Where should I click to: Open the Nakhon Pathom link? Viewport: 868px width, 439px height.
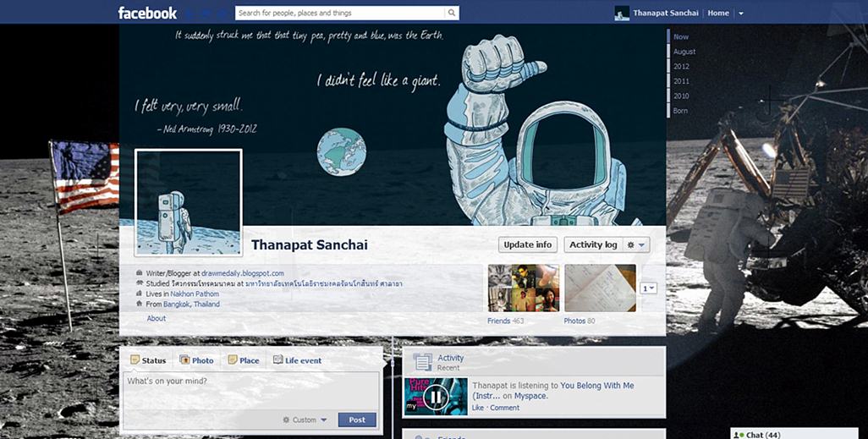pyautogui.click(x=195, y=294)
